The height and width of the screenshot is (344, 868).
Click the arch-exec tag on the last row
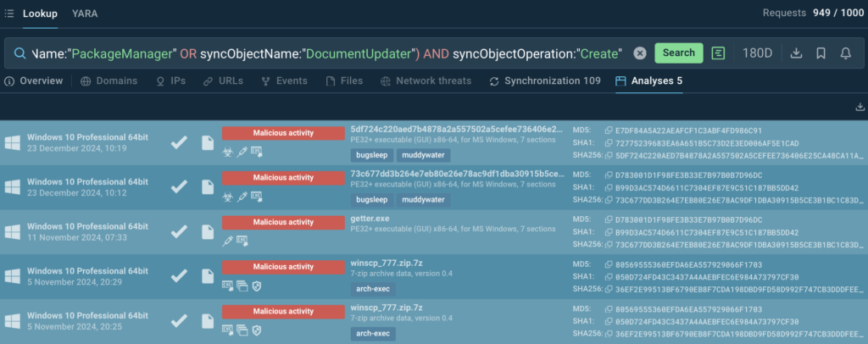pos(370,333)
